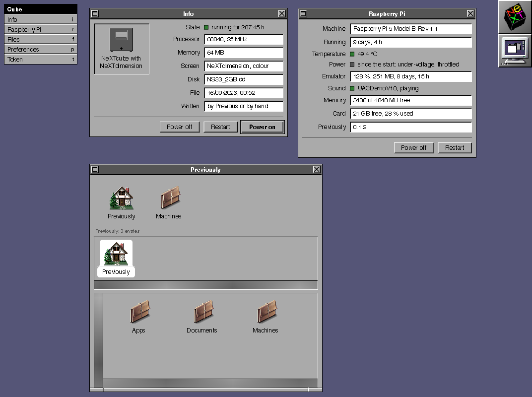
Task: Click the Emulator field 128 %, 251 MB
Action: (x=411, y=76)
